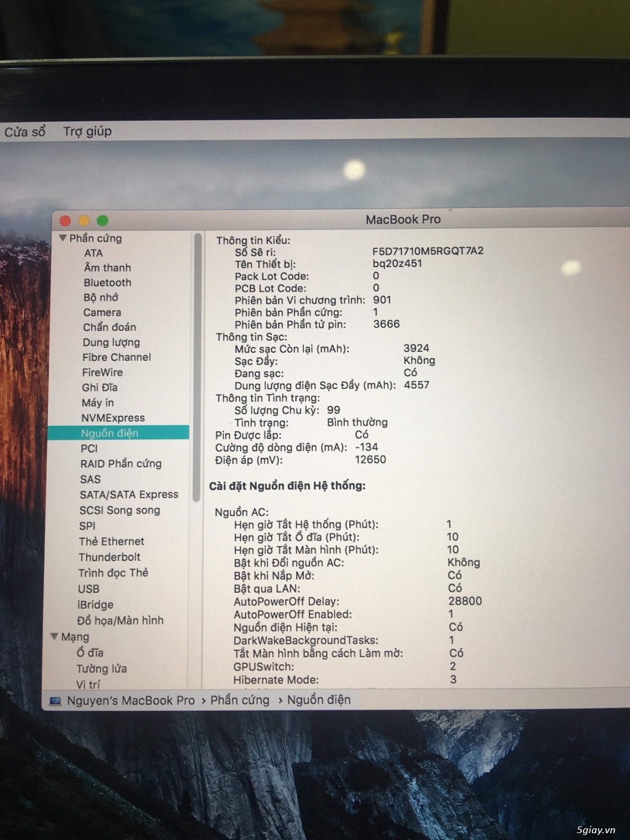Viewport: 630px width, 840px height.
Task: Select Tường lửa under Mạng
Action: point(102,668)
